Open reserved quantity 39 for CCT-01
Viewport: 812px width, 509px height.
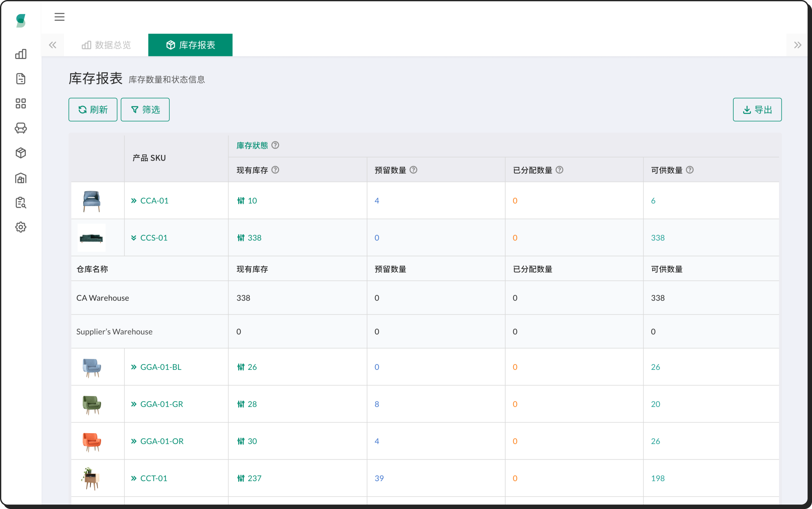(379, 478)
